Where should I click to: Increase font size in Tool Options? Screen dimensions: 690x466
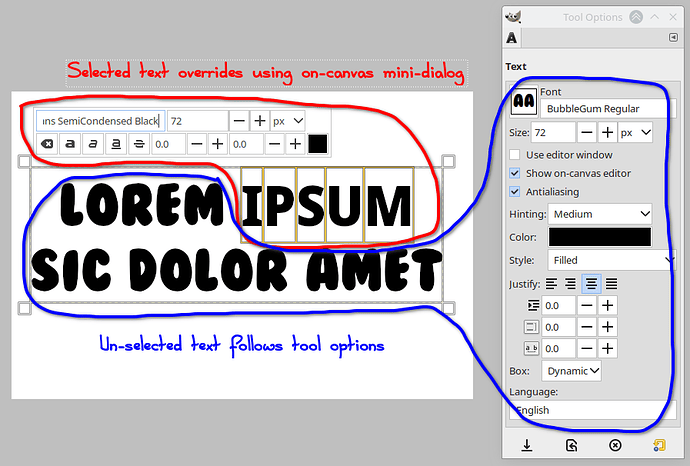pyautogui.click(x=607, y=132)
